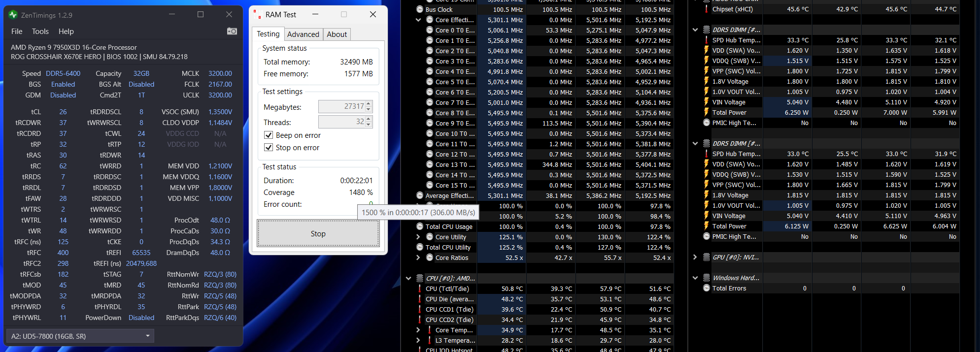The image size is (980, 352).
Task: Click the VDD (SWA) voltage lightning icon
Action: (706, 50)
